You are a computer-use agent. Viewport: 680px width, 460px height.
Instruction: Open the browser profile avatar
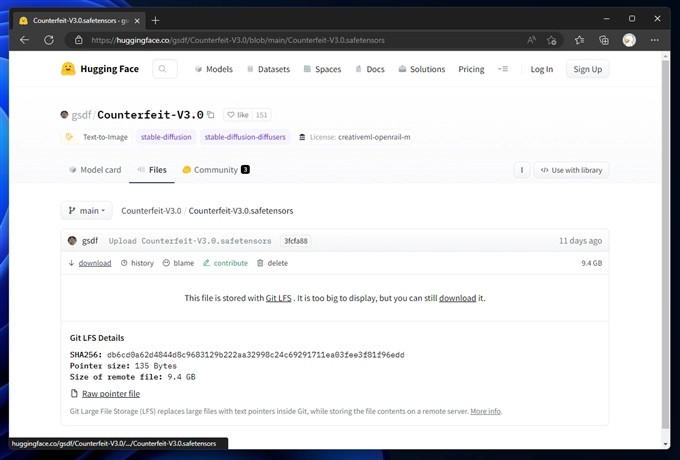[629, 40]
